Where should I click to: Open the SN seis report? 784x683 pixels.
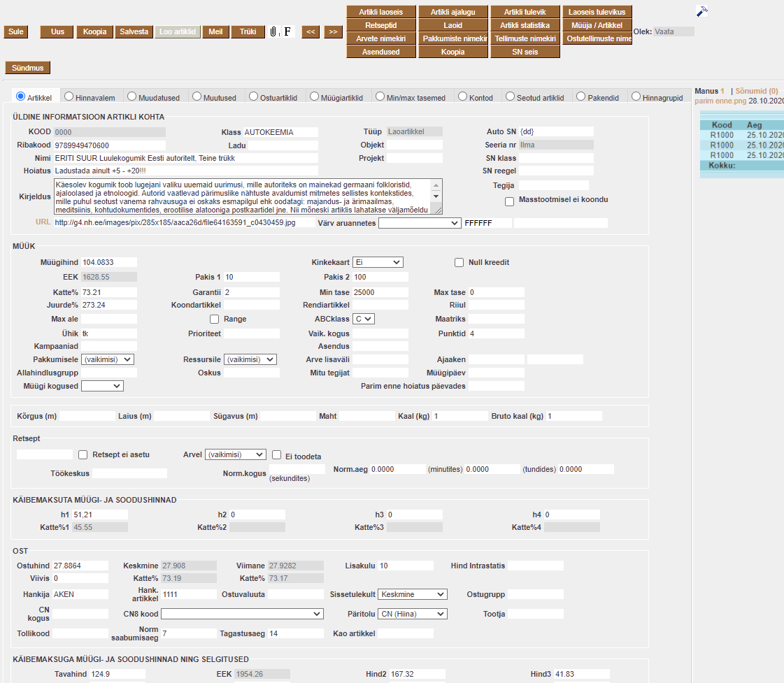point(525,52)
